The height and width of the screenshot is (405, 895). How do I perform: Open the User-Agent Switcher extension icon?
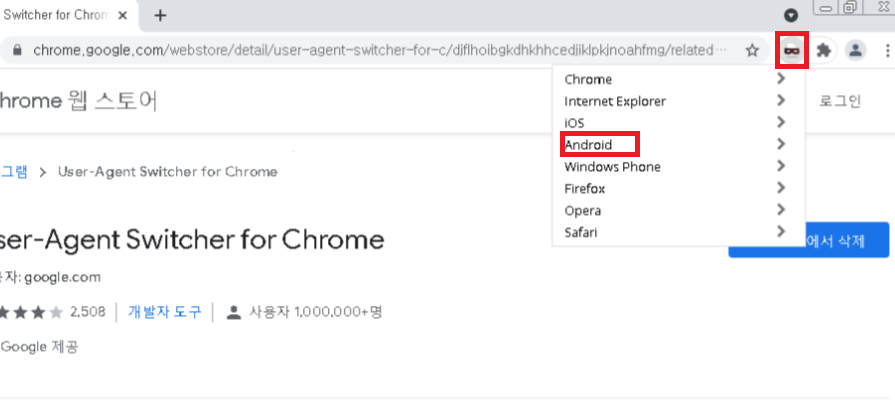pyautogui.click(x=792, y=51)
